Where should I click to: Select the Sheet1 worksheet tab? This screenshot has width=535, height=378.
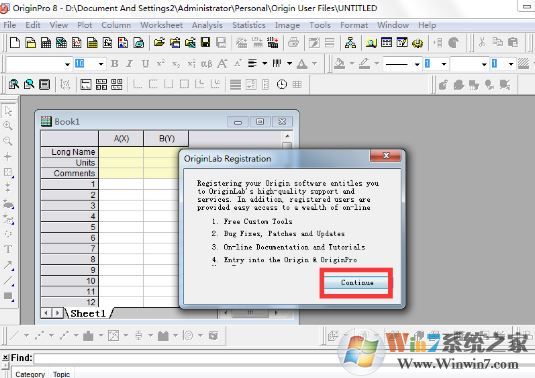[x=88, y=314]
